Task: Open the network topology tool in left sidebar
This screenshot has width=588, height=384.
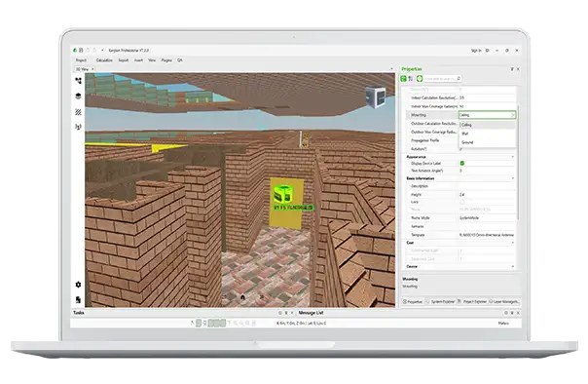Action: (x=78, y=81)
